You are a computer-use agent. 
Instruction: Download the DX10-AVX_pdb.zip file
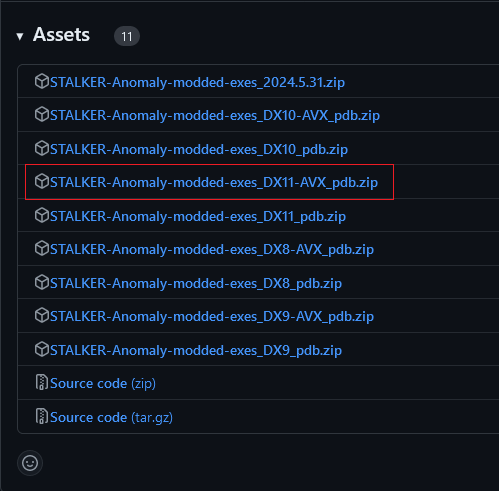[x=215, y=116]
